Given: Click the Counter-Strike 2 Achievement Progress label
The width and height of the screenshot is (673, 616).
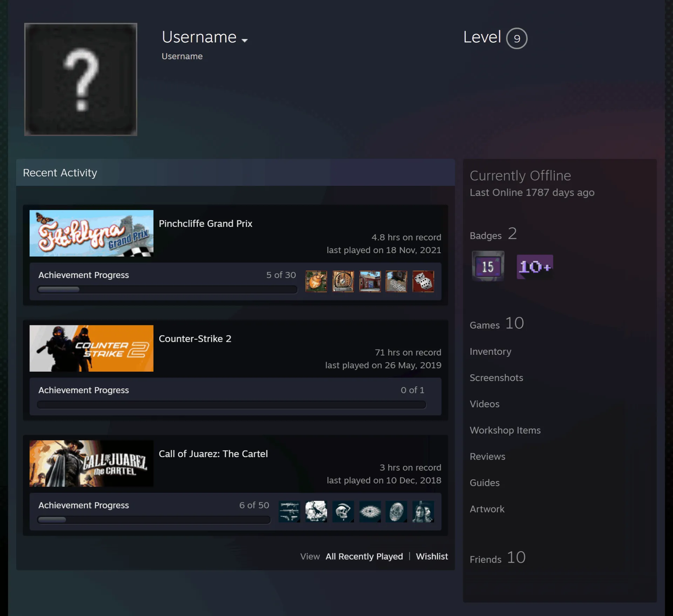Looking at the screenshot, I should 83,390.
